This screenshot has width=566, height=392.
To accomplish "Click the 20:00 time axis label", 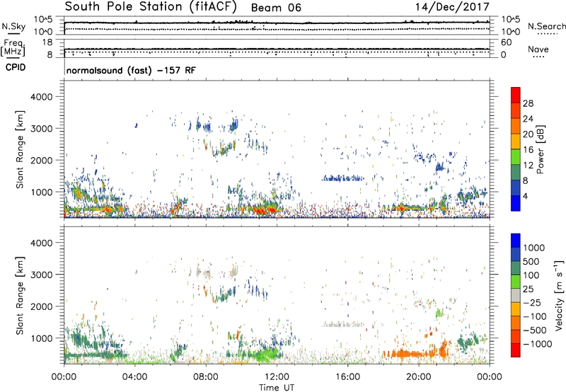I will click(x=419, y=377).
